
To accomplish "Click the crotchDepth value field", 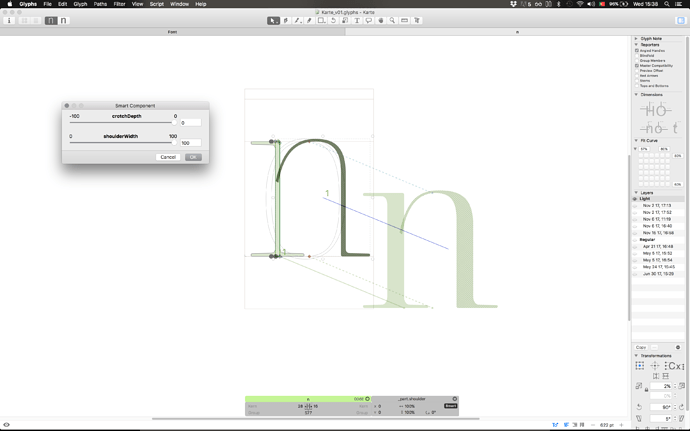I will coord(191,123).
